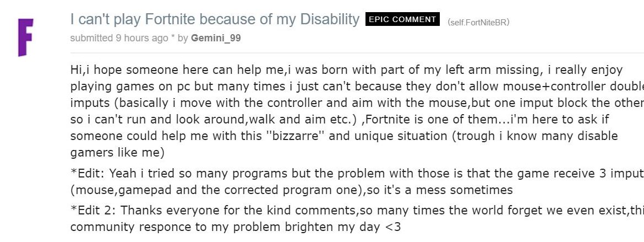
Task: Open the self.FortNiteBR domain link
Action: click(x=478, y=22)
